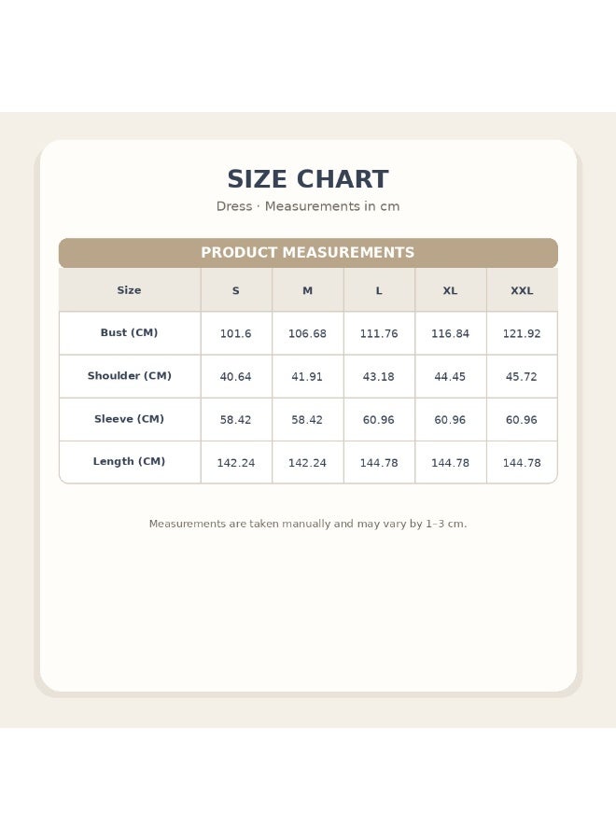Select the bust value 101.6

click(x=236, y=333)
